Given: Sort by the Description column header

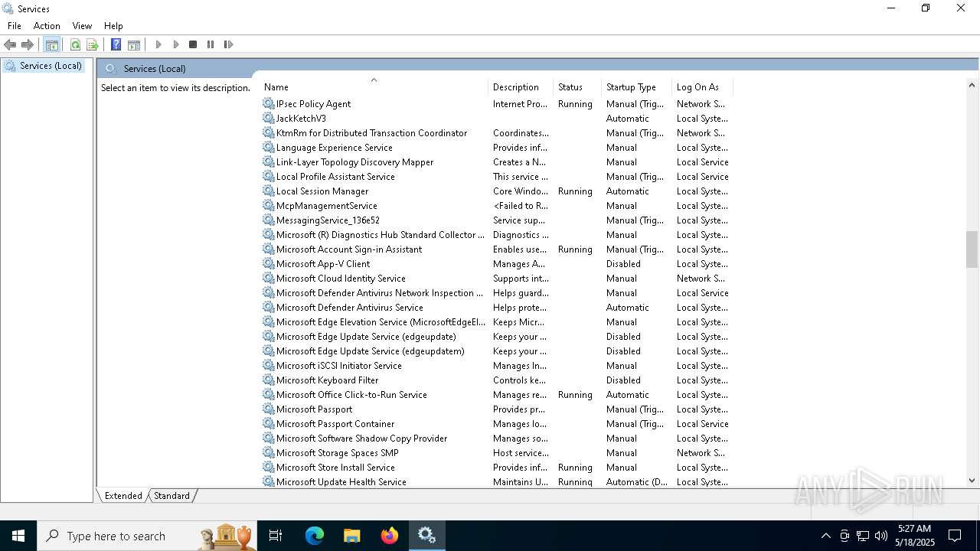Looking at the screenshot, I should (521, 87).
